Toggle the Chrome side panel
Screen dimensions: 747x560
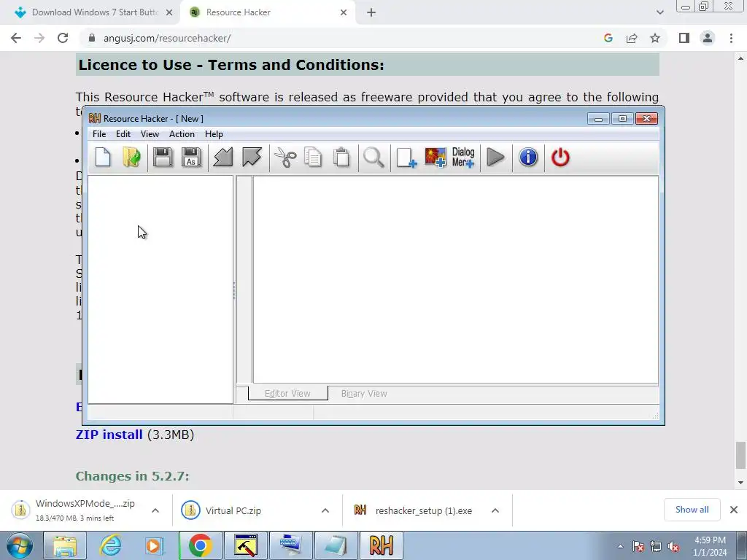pos(684,38)
